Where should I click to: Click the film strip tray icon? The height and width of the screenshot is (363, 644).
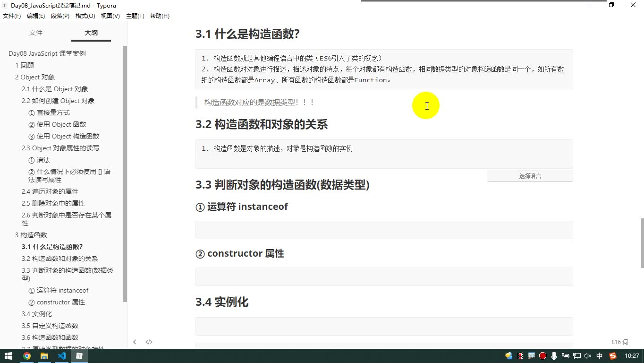(x=520, y=356)
